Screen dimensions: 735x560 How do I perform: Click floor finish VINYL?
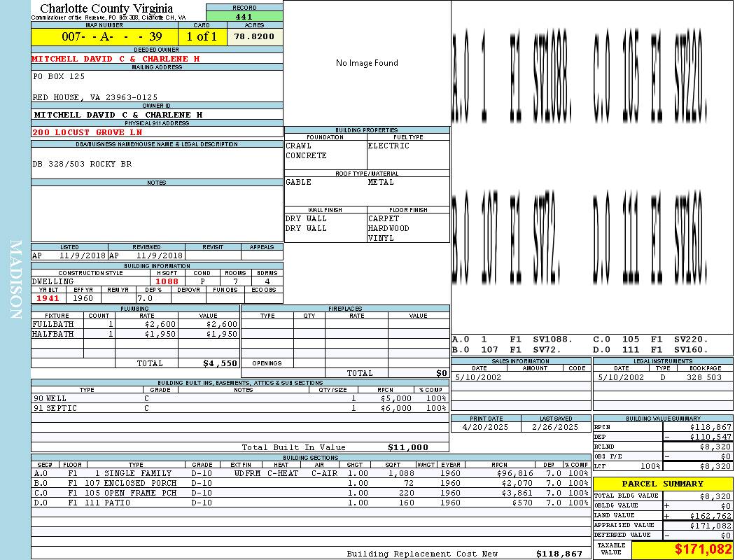[381, 238]
